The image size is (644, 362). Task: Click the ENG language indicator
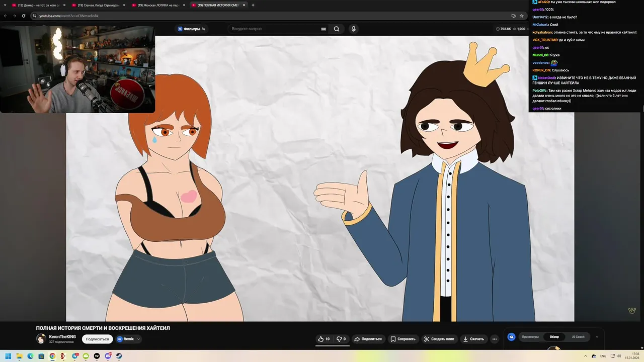point(603,356)
